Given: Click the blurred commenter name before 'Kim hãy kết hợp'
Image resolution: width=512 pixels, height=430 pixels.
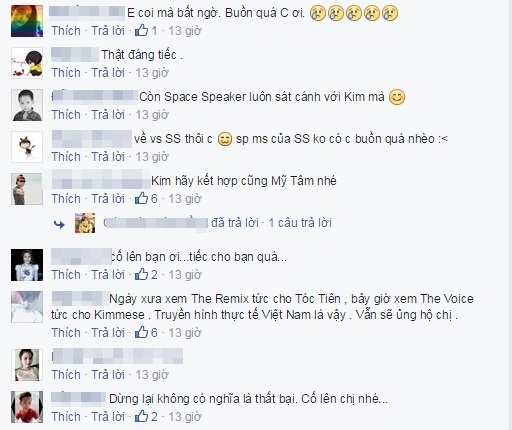Looking at the screenshot, I should pyautogui.click(x=101, y=179).
